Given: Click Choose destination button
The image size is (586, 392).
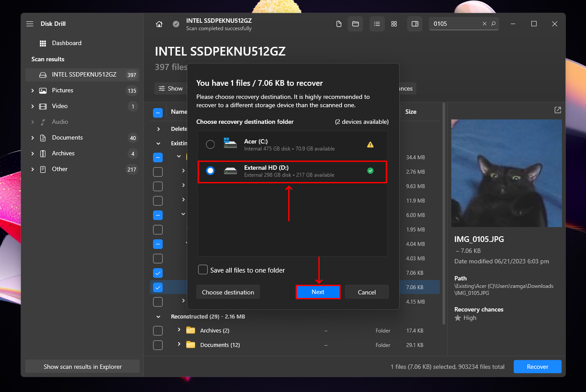Looking at the screenshot, I should pos(228,292).
